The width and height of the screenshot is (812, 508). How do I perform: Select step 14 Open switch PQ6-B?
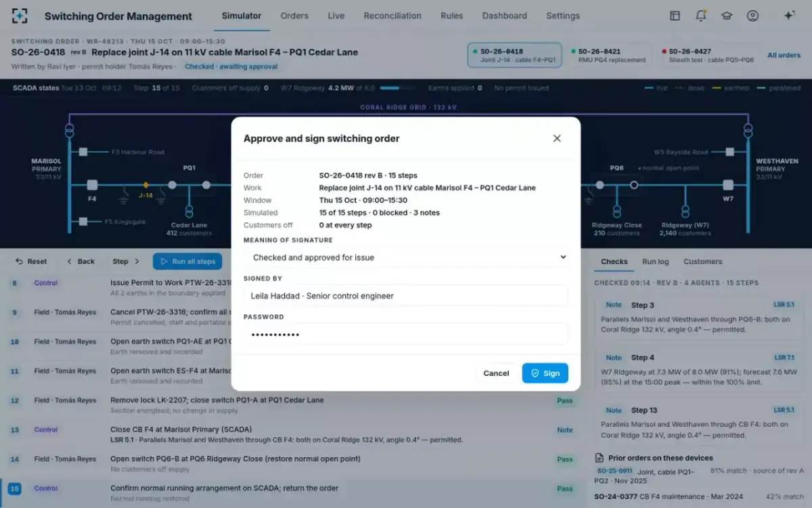[x=291, y=463]
